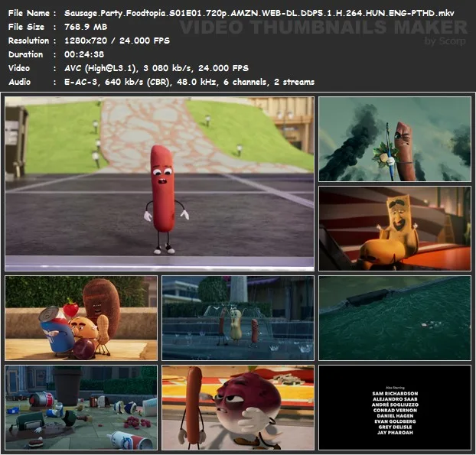Click the credit name DANIEL HAGEN
The width and height of the screenshot is (476, 455).
(x=395, y=416)
